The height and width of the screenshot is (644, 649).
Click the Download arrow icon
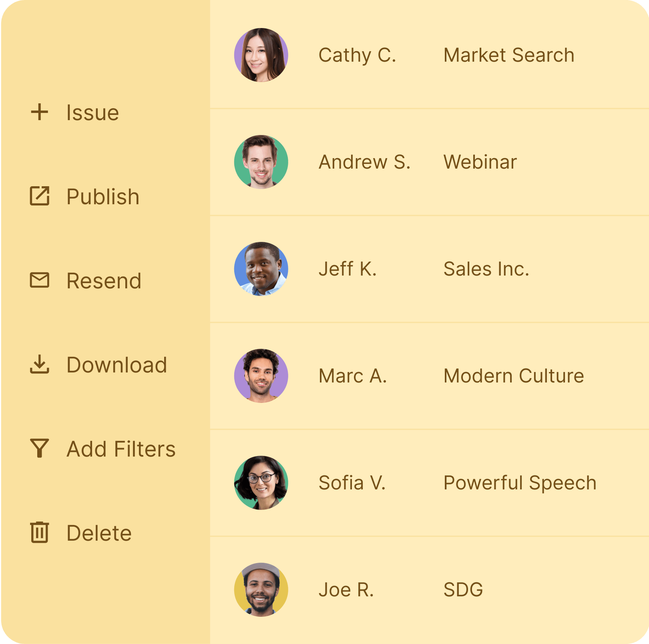pos(40,364)
